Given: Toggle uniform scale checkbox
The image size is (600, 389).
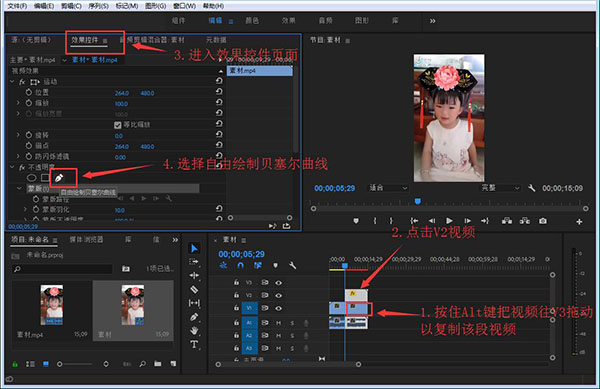Looking at the screenshot, I should click(x=118, y=125).
